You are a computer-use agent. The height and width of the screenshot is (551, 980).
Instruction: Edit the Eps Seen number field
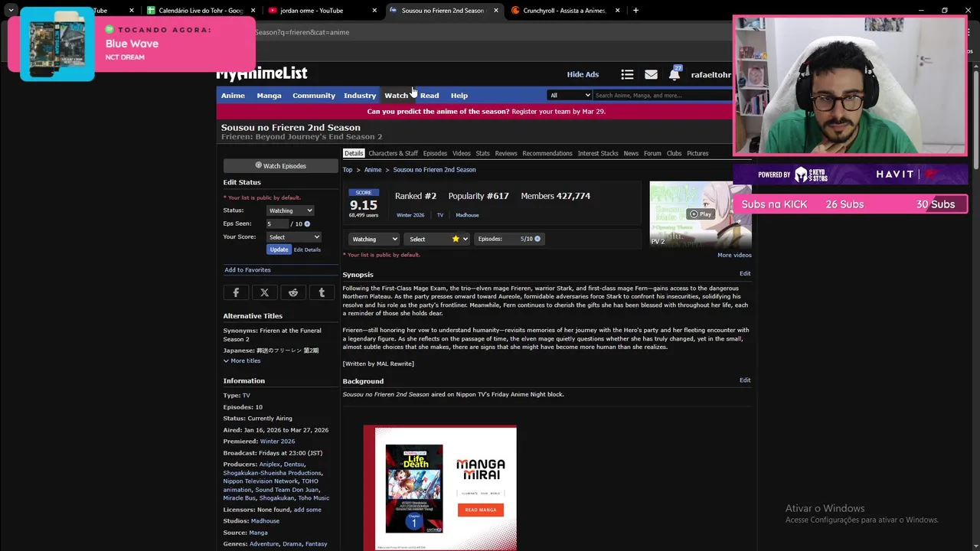[x=277, y=223]
